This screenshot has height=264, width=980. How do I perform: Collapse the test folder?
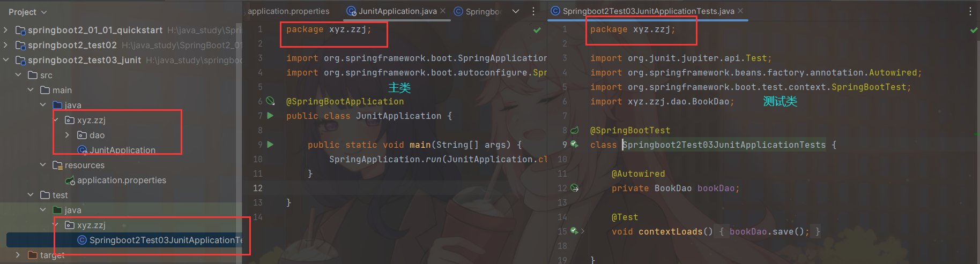(x=31, y=195)
